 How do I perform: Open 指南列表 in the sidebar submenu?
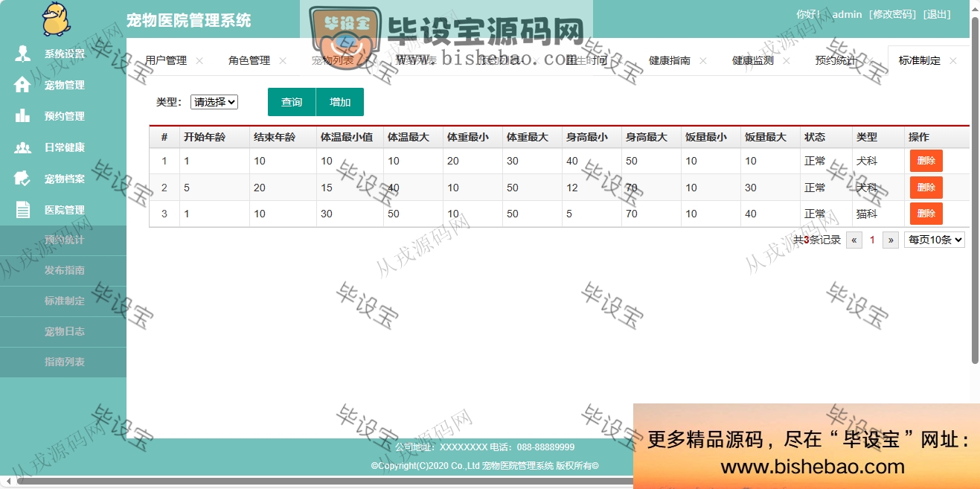click(64, 362)
